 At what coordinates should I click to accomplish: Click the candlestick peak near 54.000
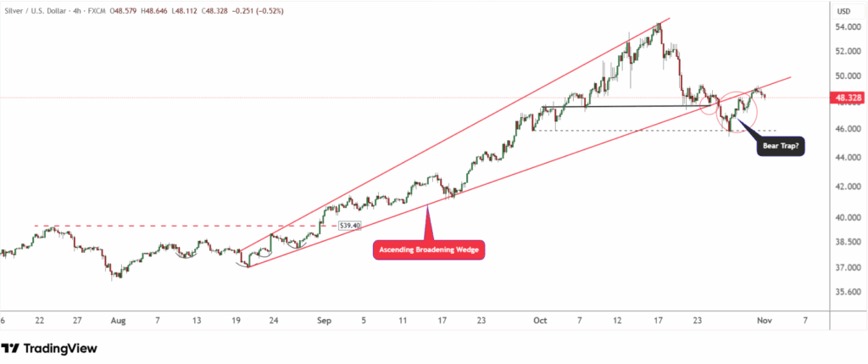tap(659, 23)
